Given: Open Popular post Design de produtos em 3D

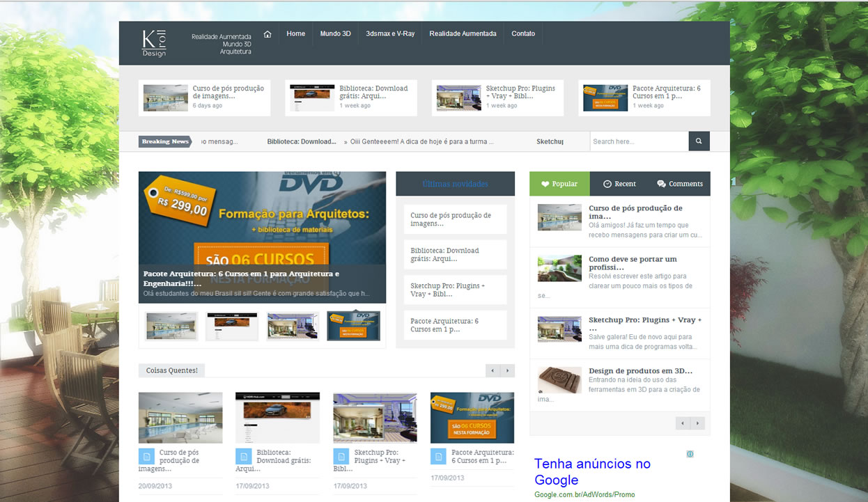Looking at the screenshot, I should pyautogui.click(x=640, y=370).
